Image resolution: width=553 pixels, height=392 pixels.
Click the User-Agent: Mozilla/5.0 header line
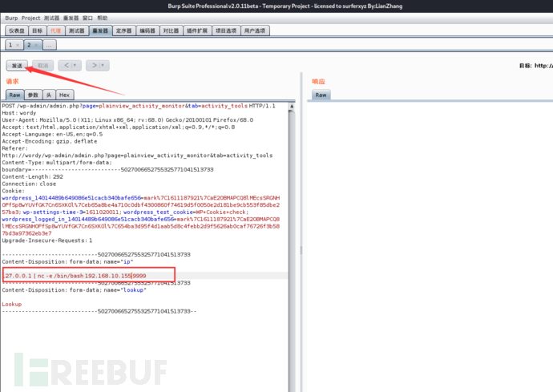(x=127, y=120)
